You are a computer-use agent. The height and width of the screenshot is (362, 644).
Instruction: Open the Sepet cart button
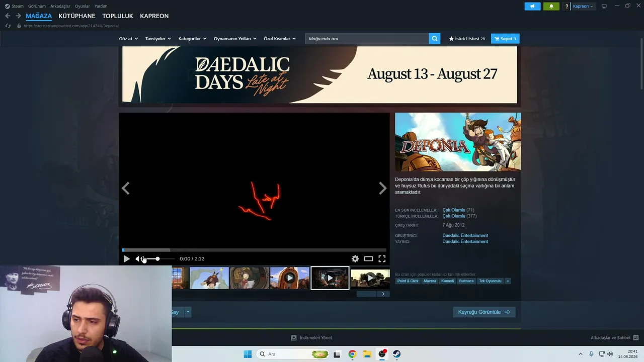505,39
